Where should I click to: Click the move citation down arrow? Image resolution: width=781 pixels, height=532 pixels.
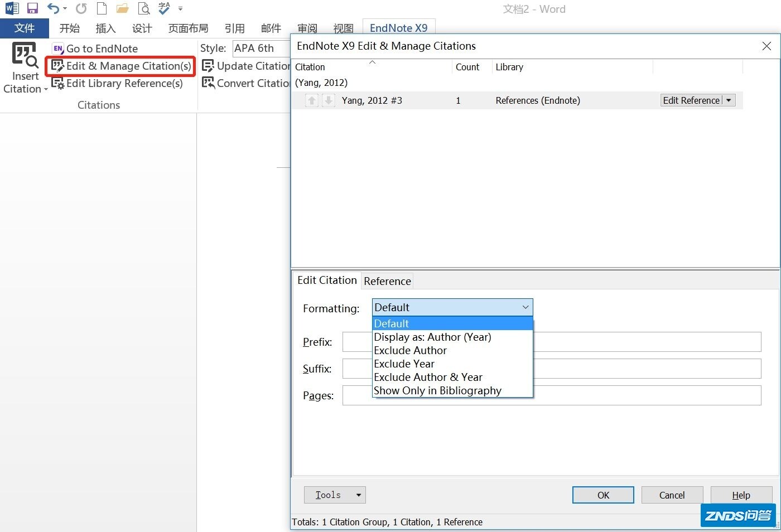[329, 100]
